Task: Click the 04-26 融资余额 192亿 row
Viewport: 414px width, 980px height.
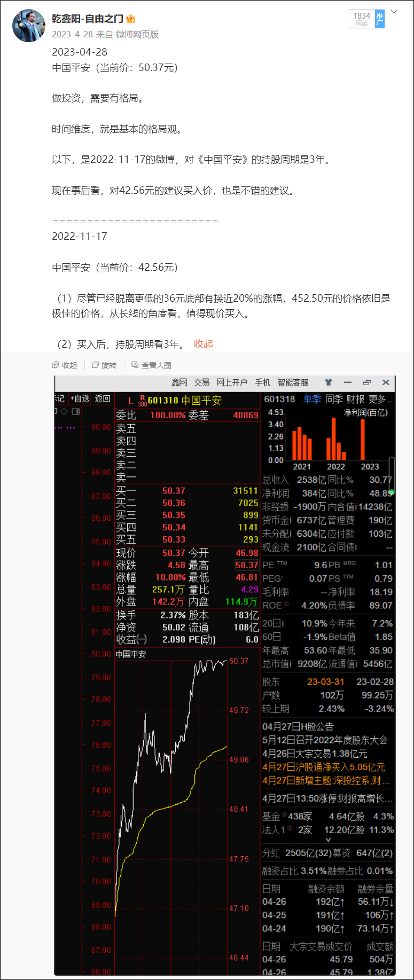Action: coord(328,901)
